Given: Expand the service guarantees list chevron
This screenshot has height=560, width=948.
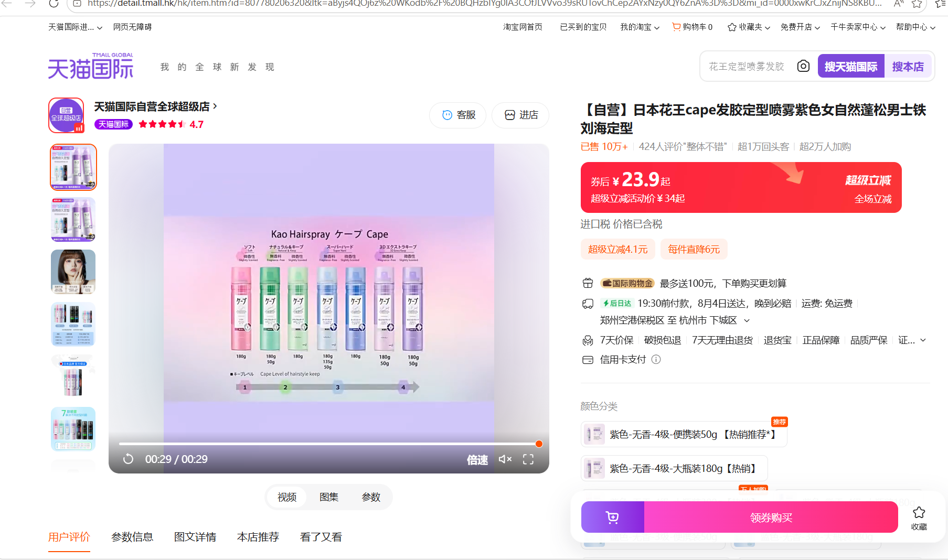Looking at the screenshot, I should [923, 340].
